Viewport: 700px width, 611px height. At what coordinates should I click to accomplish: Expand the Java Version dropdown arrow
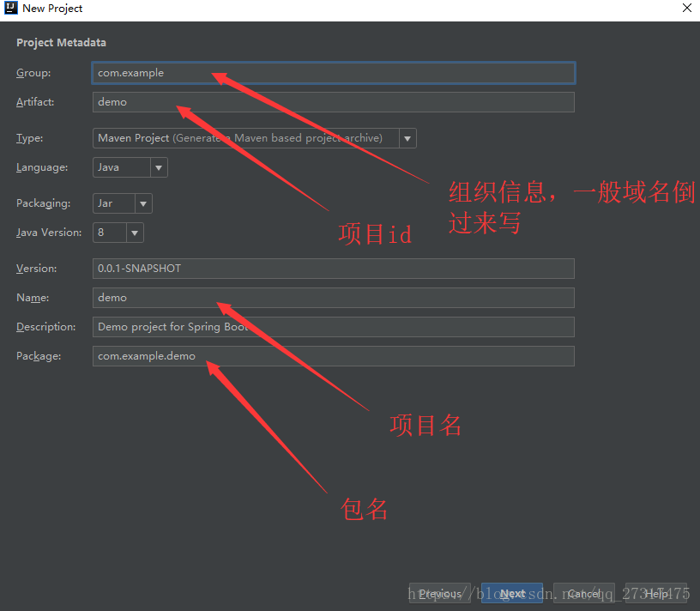pyautogui.click(x=135, y=233)
